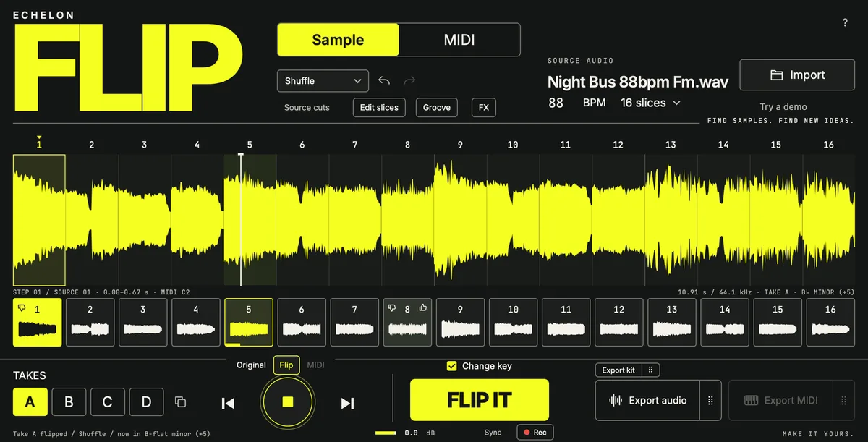Select the Flip playback mode
The width and height of the screenshot is (868, 442).
[x=286, y=365]
